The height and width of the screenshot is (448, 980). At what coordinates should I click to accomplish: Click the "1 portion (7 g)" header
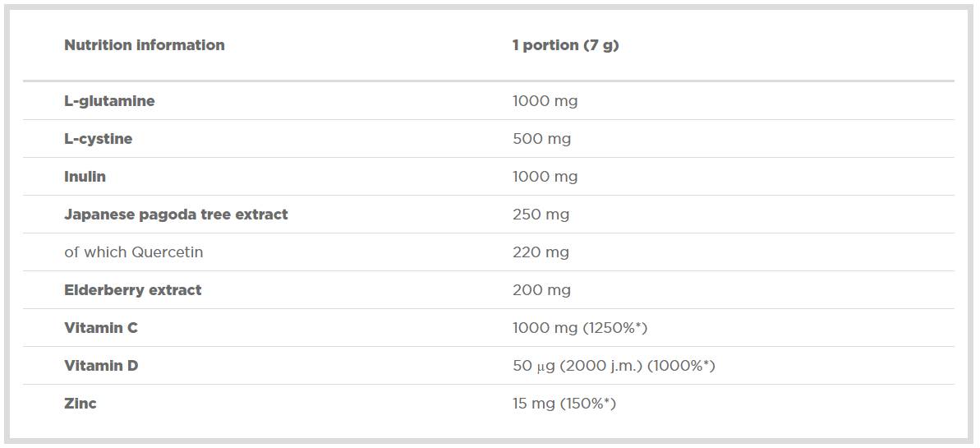[565, 45]
